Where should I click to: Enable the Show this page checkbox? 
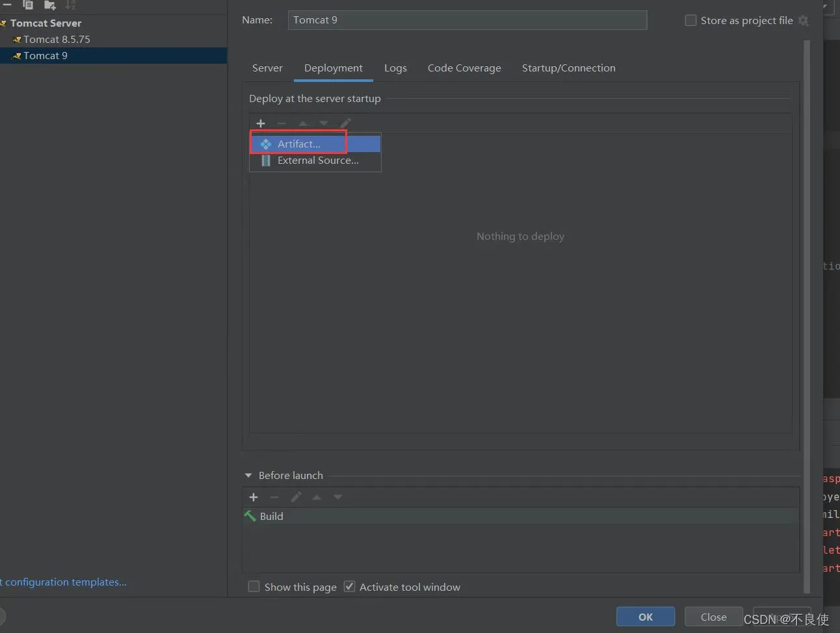(254, 587)
